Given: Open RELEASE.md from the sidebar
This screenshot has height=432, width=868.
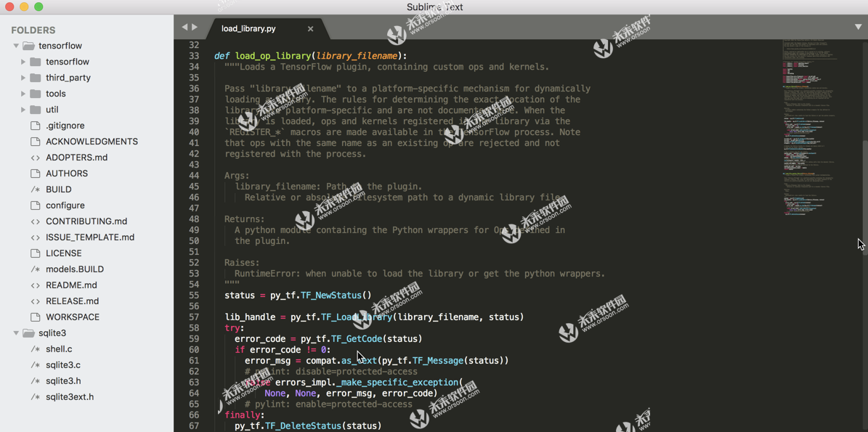Looking at the screenshot, I should coord(73,301).
